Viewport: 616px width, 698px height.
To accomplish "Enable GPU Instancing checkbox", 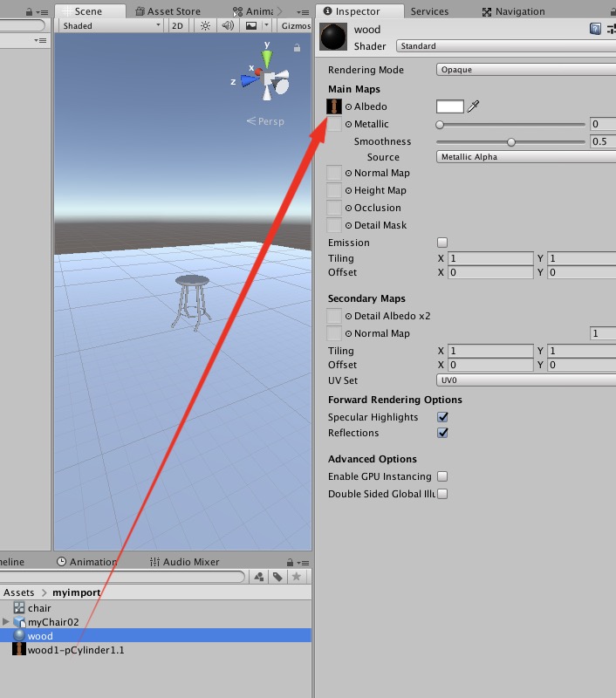I will coord(442,476).
